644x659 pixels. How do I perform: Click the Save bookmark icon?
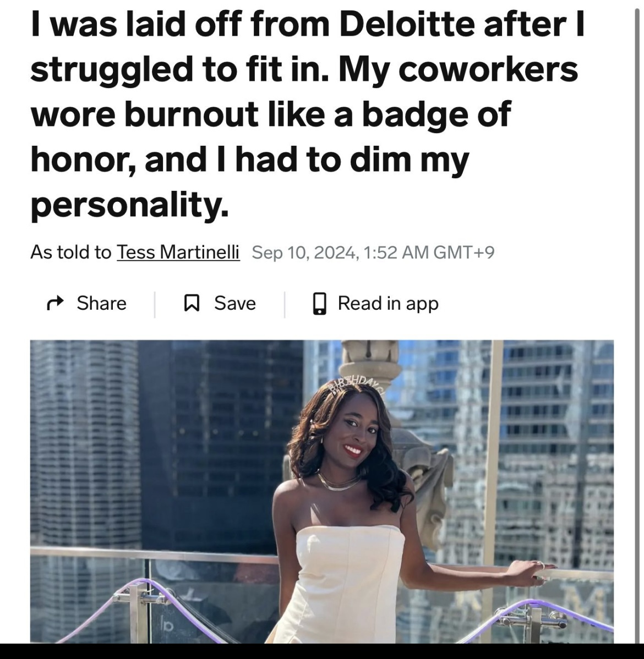192,303
